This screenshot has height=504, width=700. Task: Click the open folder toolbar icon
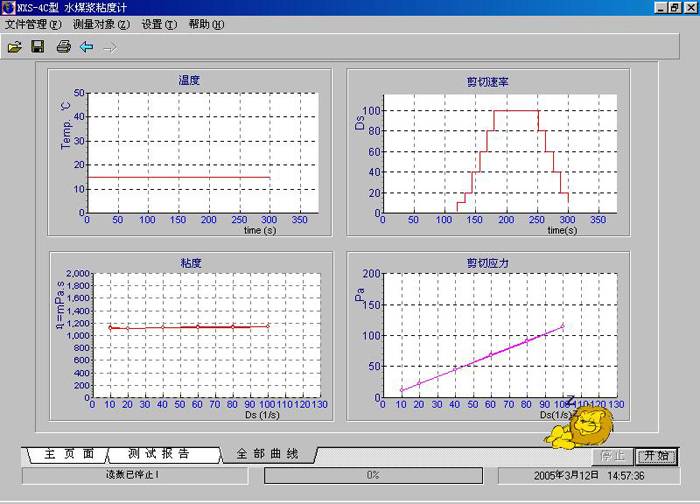(x=14, y=46)
